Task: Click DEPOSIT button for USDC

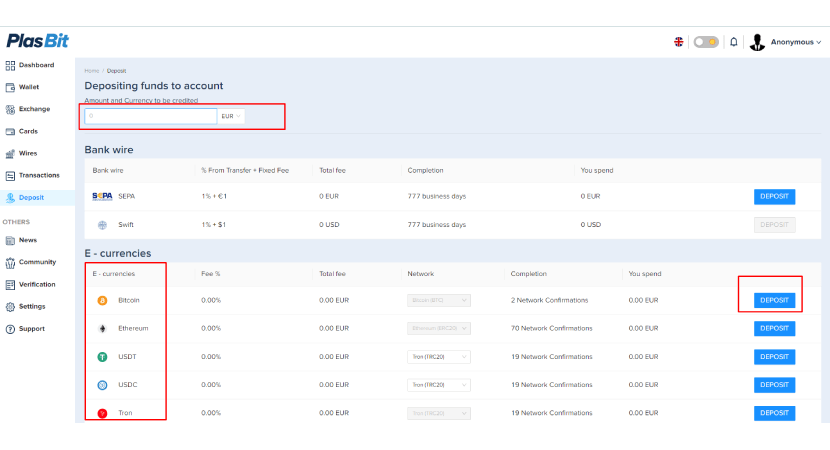Action: [x=774, y=385]
